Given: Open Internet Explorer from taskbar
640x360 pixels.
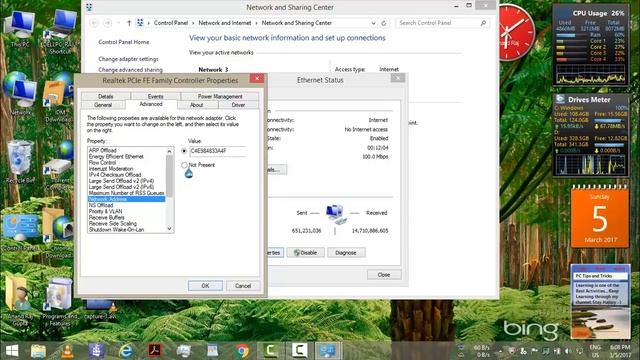Looking at the screenshot, I should (125, 351).
